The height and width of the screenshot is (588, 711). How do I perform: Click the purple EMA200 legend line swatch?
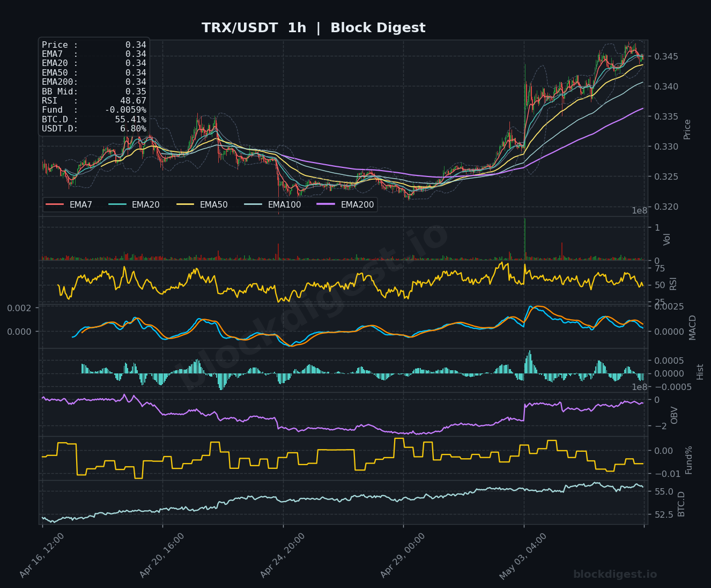[326, 204]
